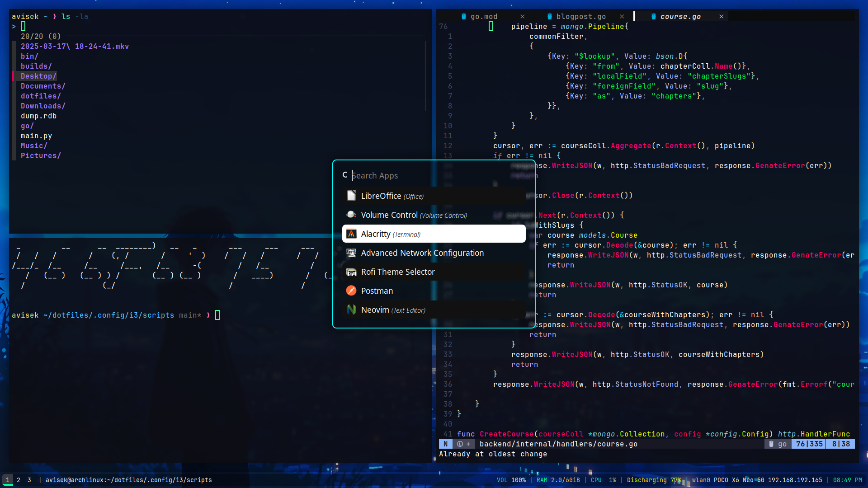The image size is (868, 488).
Task: Click the go.mod tab file icon
Action: [x=464, y=16]
